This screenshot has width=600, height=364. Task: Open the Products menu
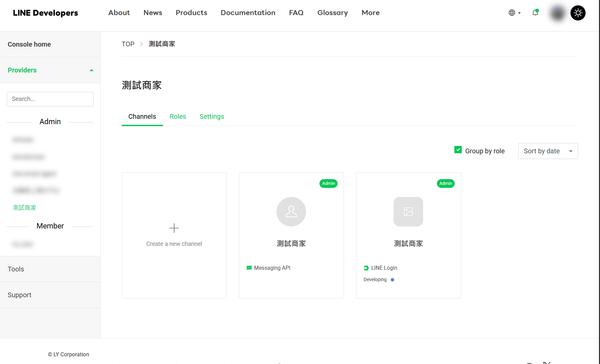pyautogui.click(x=192, y=13)
